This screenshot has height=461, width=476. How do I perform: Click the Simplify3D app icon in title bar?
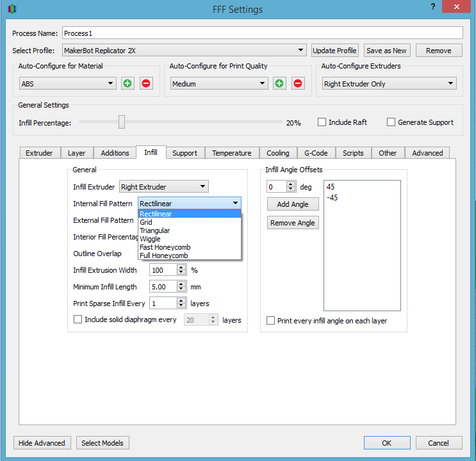click(x=12, y=9)
